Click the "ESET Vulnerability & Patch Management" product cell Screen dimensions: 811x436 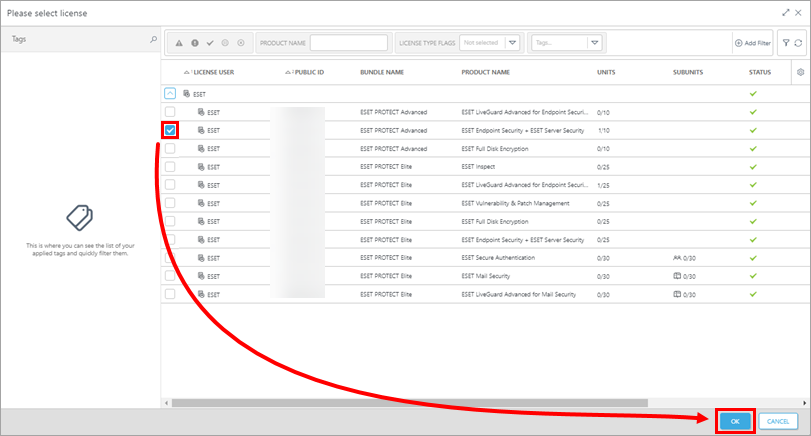(516, 203)
